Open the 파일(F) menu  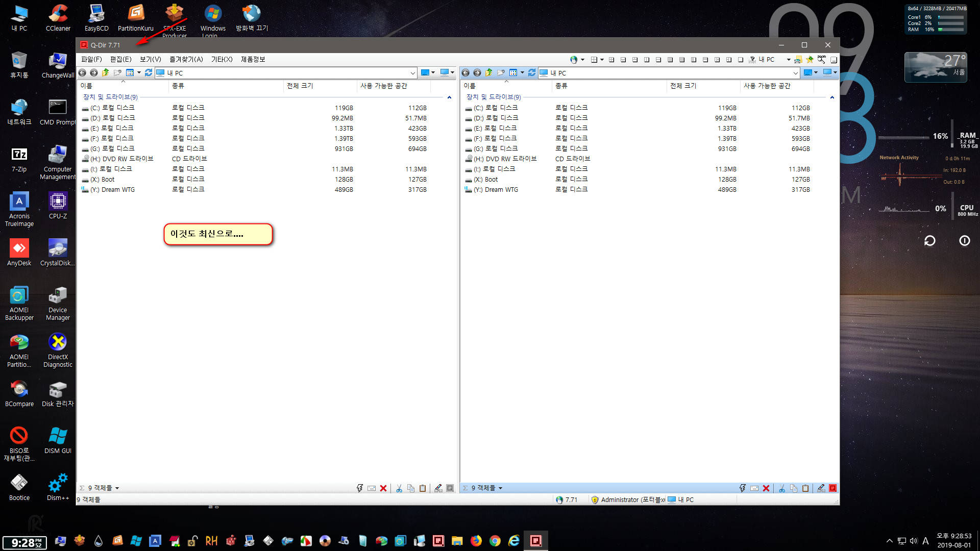click(x=91, y=59)
